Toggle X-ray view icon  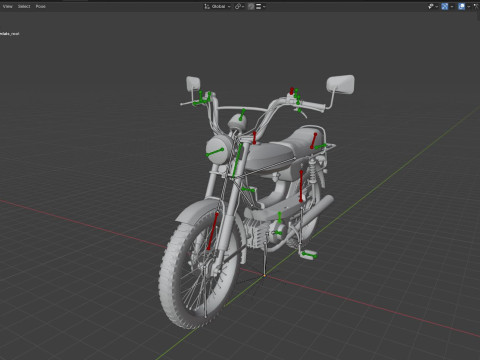(x=477, y=6)
